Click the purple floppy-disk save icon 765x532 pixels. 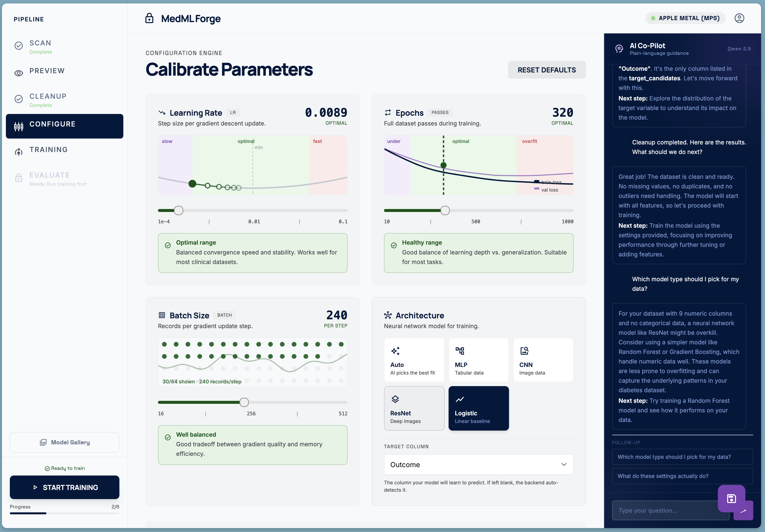click(x=731, y=498)
